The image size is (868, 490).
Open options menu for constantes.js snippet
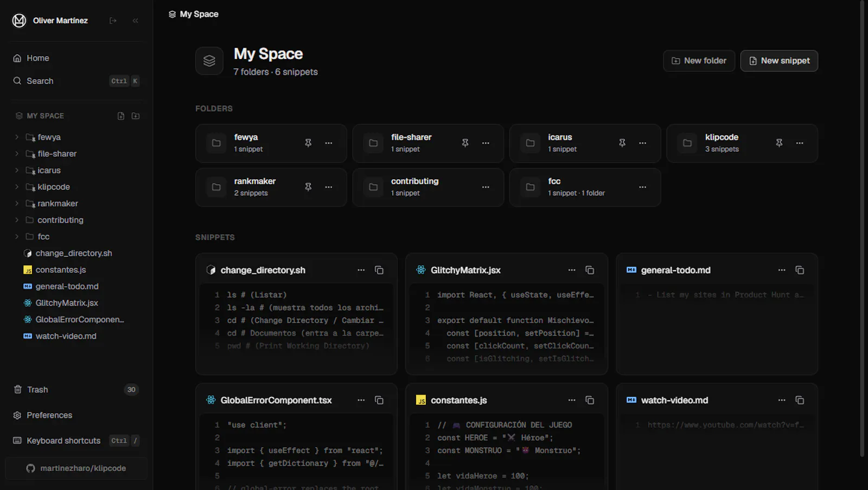(x=572, y=400)
